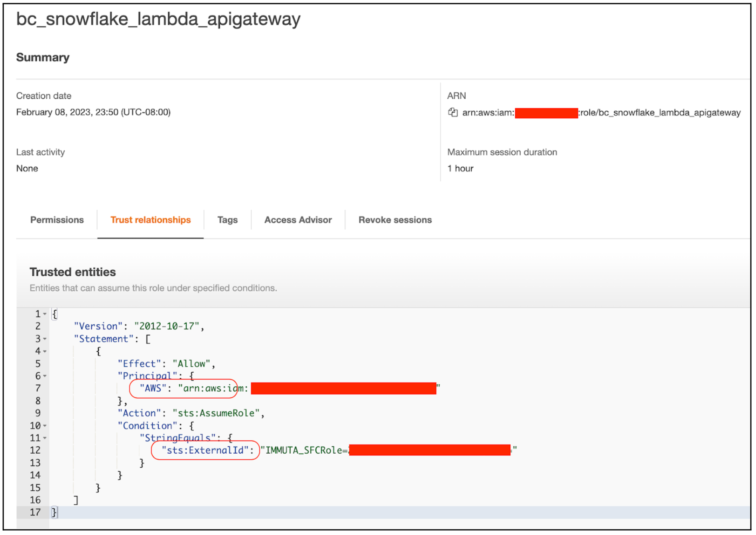Collapse the Statement array fold arrow
This screenshot has width=756, height=535.
45,339
